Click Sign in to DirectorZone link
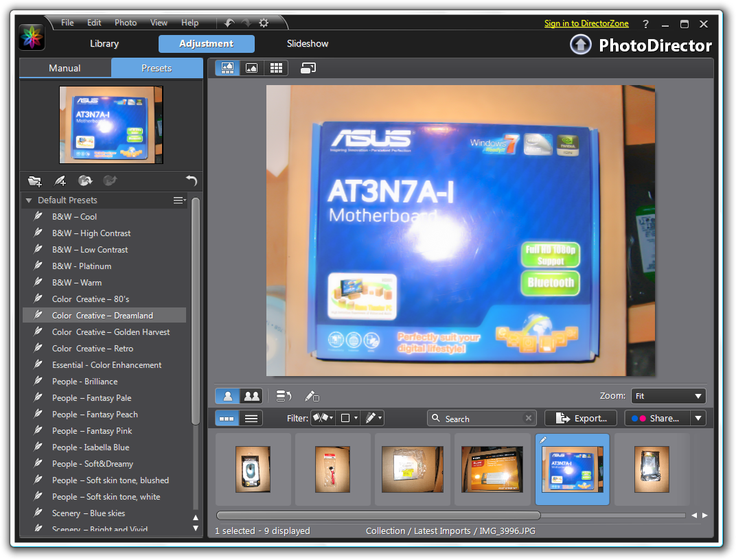Viewport: 736px width, 560px height. pos(586,23)
